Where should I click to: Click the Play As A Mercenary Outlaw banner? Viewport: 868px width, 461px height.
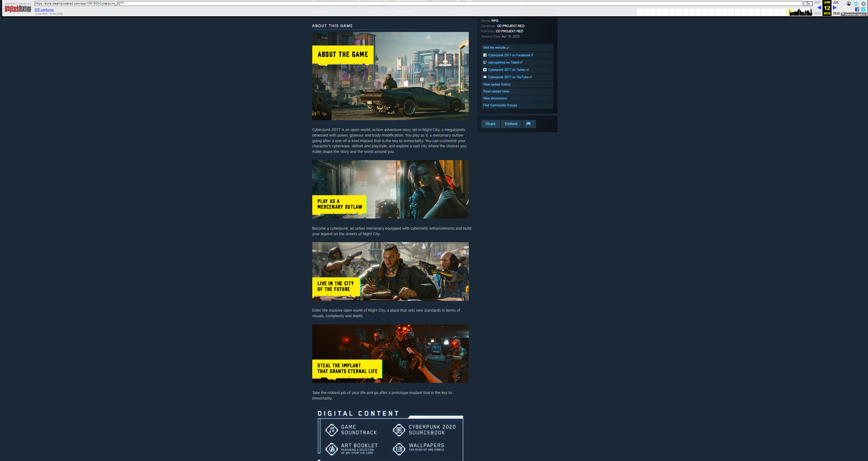coord(390,189)
